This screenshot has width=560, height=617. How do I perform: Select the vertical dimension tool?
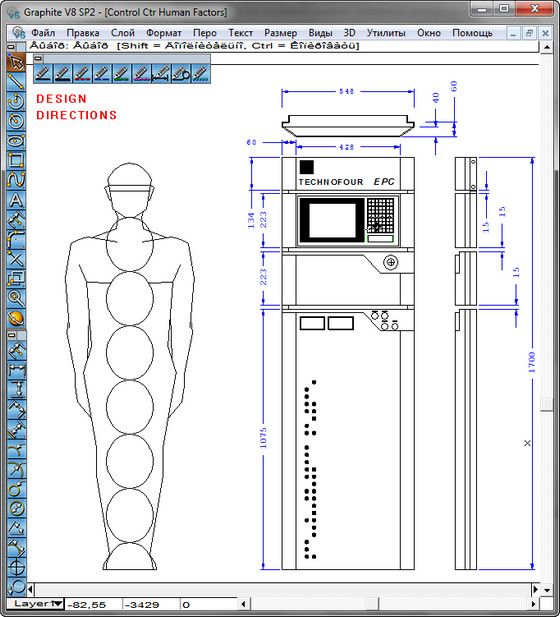[17, 390]
